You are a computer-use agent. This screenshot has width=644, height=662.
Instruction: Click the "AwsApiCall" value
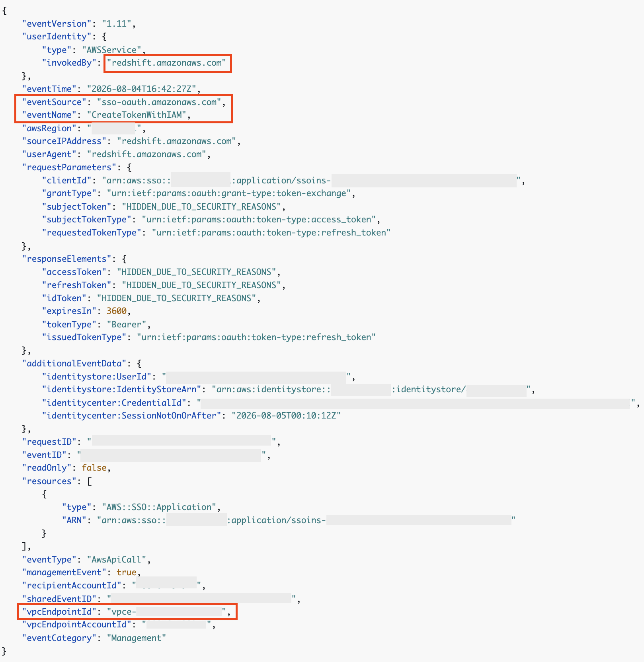click(117, 560)
